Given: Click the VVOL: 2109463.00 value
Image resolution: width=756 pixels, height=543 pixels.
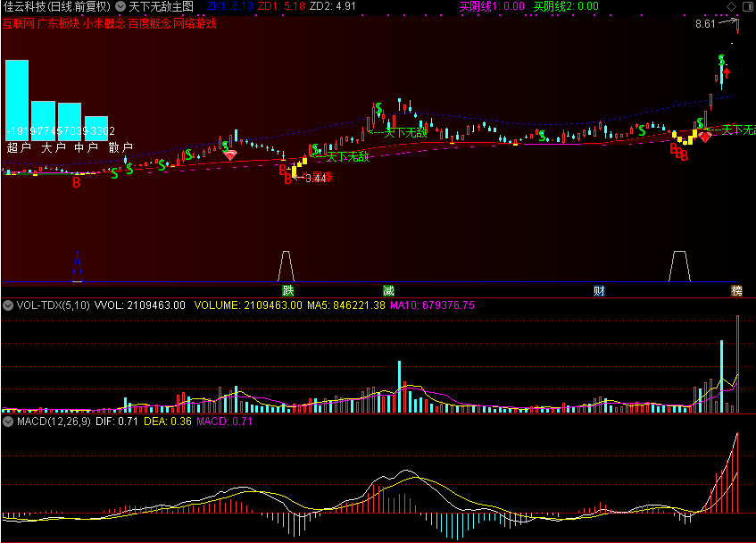Looking at the screenshot, I should tap(140, 305).
